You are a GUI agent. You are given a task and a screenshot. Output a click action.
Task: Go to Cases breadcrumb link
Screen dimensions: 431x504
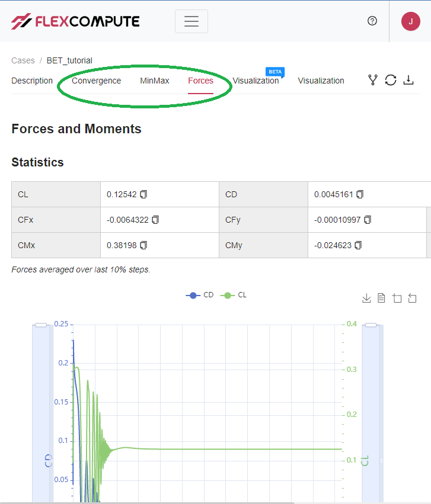(23, 60)
